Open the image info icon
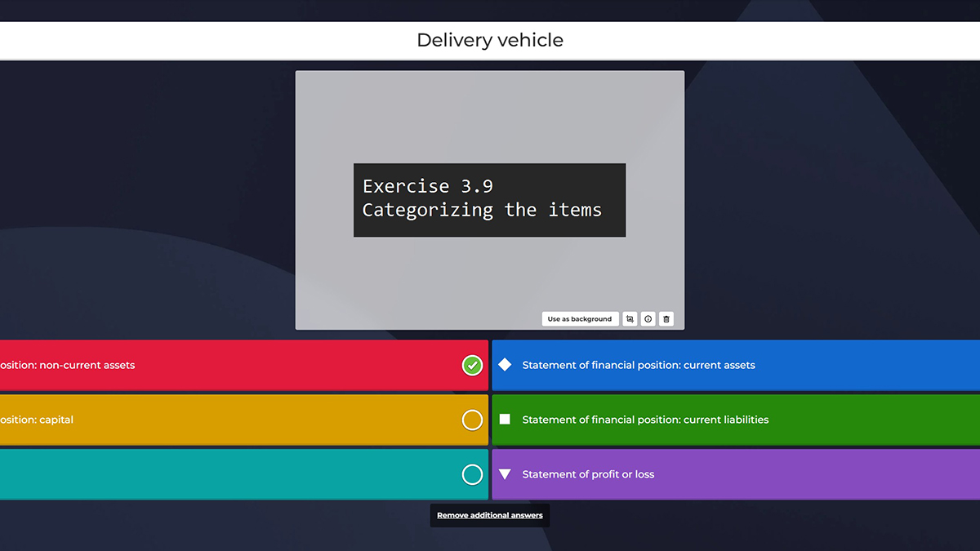 tap(648, 319)
